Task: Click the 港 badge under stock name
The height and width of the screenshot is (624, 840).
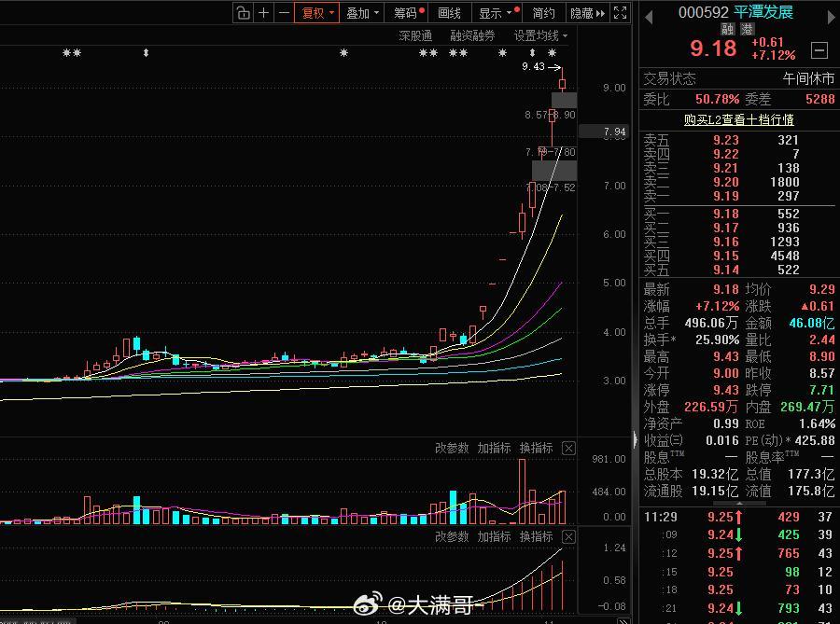Action: point(748,29)
